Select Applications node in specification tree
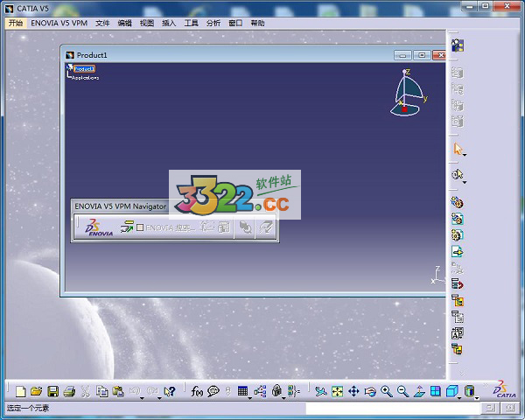This screenshot has height=420, width=525. [86, 78]
